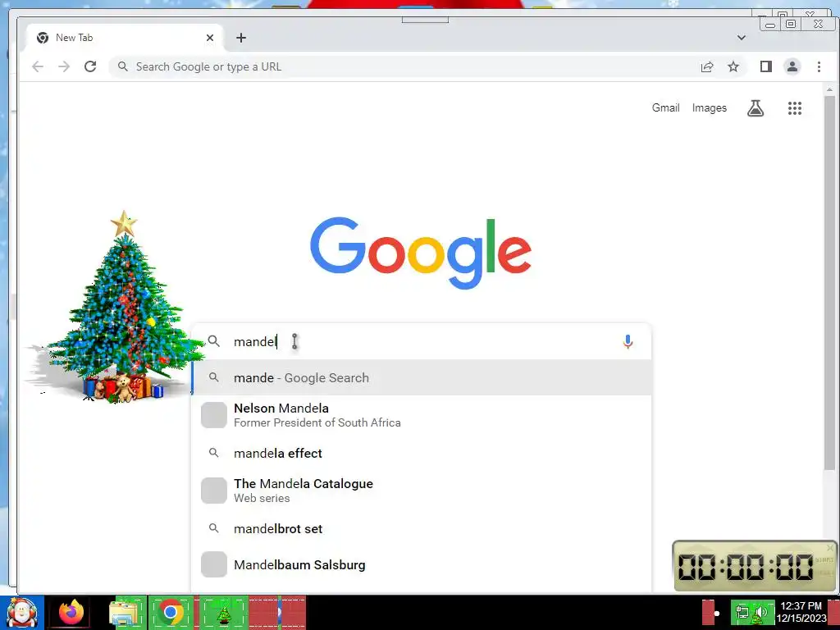Click the forward navigation arrow

[64, 66]
